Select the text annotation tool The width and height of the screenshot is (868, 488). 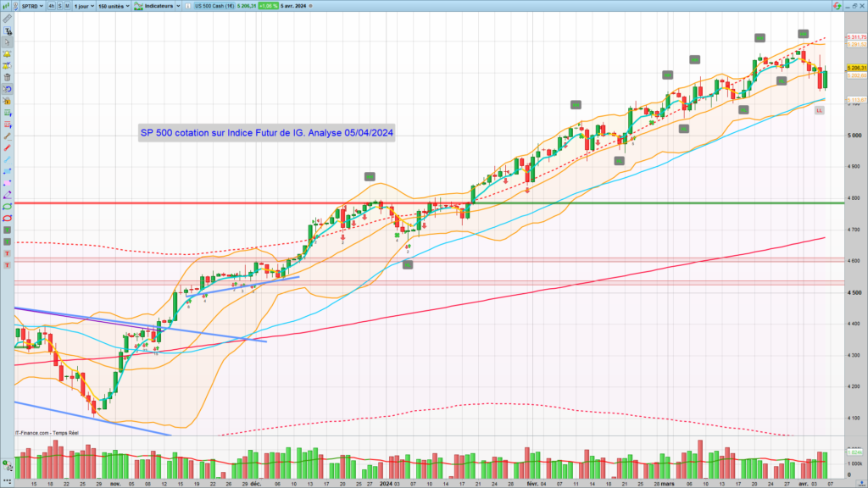click(x=7, y=30)
